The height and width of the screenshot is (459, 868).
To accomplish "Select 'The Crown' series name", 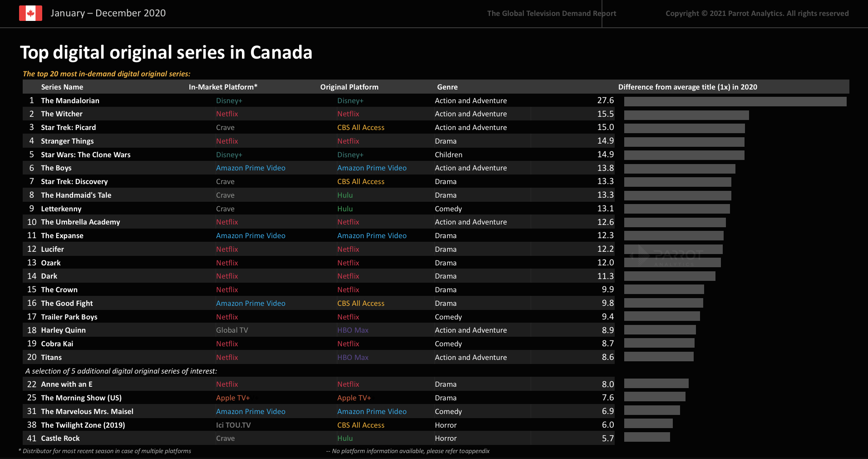I will pos(59,289).
